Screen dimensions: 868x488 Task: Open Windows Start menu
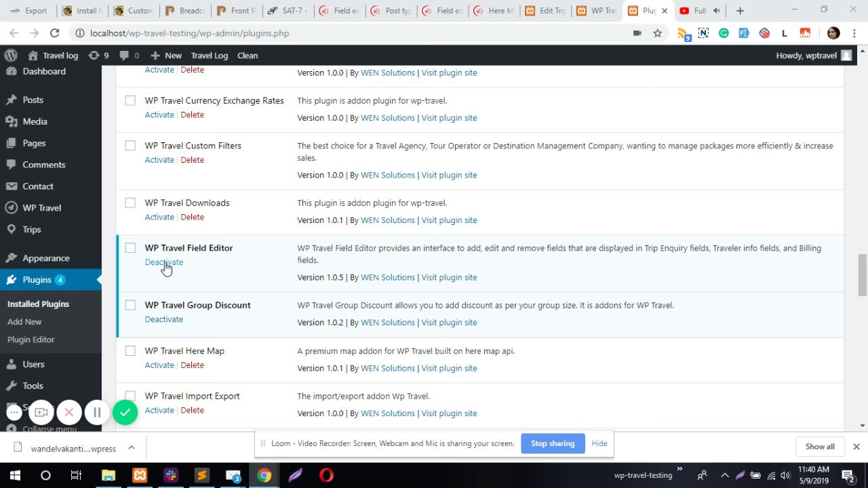click(x=15, y=476)
